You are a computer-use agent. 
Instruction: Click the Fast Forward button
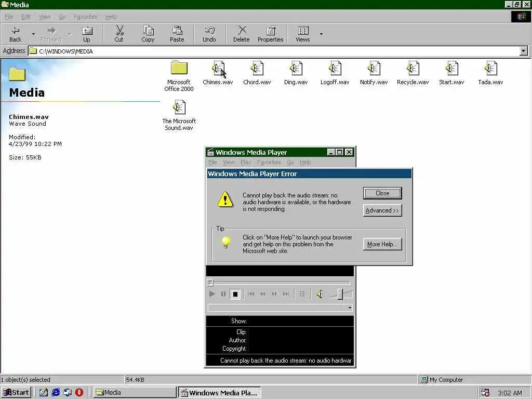point(274,294)
